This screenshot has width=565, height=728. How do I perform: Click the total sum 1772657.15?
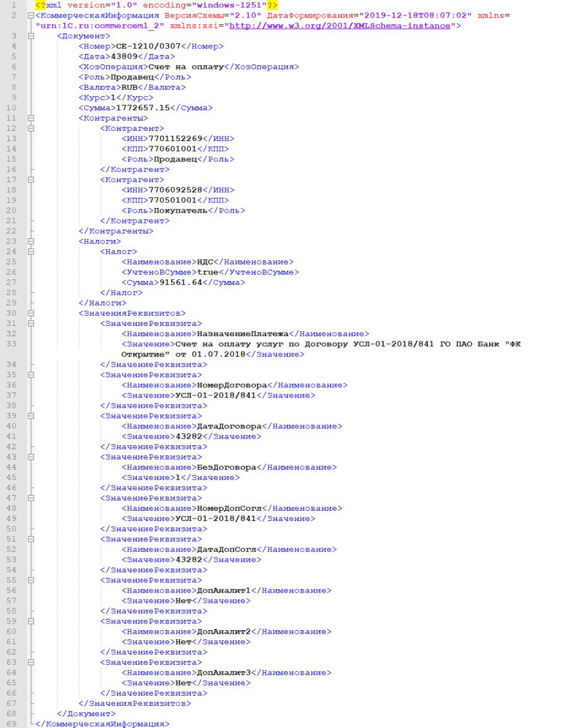click(143, 107)
